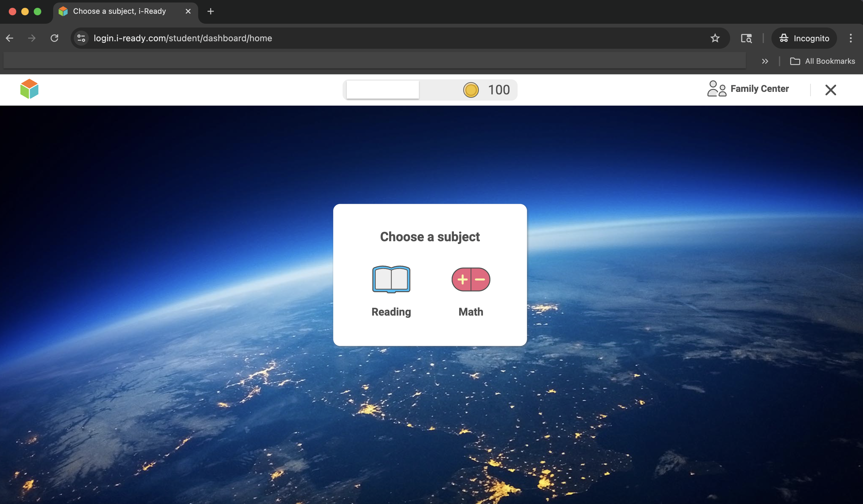Open the site information icon in address bar
Screen dimensions: 863x504
[81, 38]
